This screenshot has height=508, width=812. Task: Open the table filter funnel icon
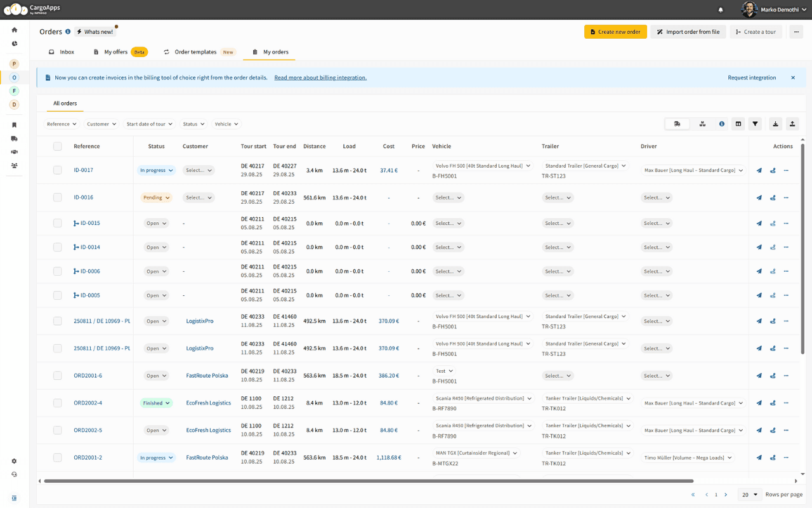[x=755, y=124]
